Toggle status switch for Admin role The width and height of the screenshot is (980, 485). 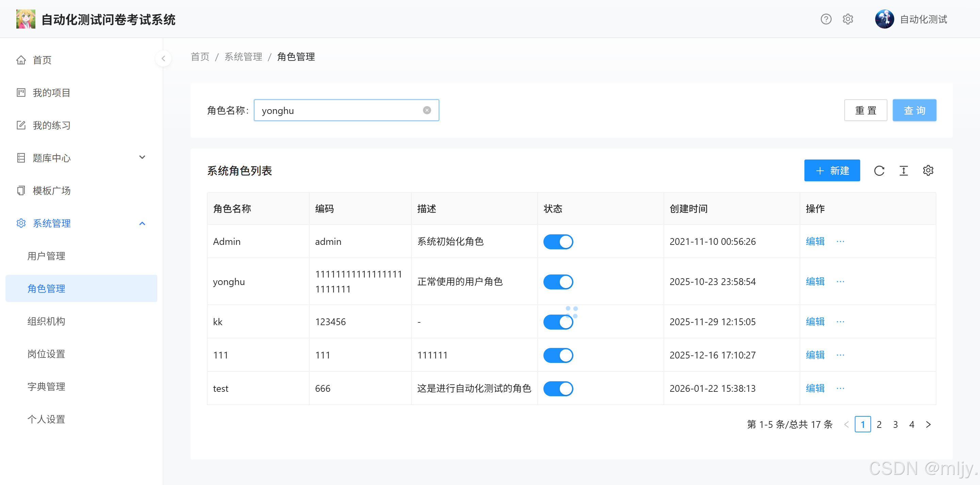click(558, 242)
